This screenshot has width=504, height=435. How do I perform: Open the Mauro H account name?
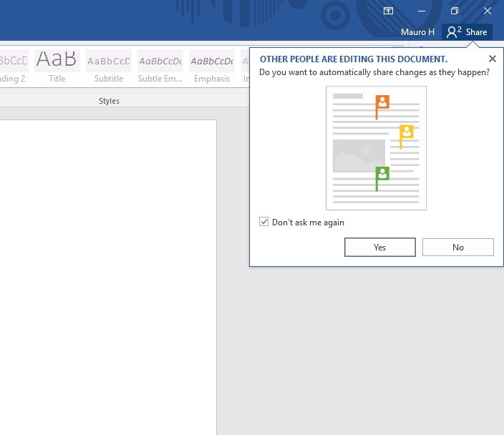coord(417,32)
